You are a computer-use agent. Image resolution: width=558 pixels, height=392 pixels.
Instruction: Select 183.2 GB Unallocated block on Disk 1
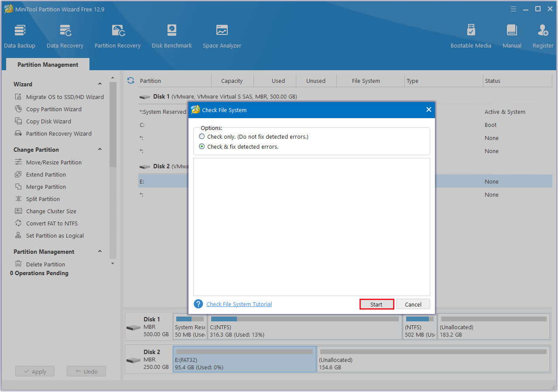coord(494,327)
